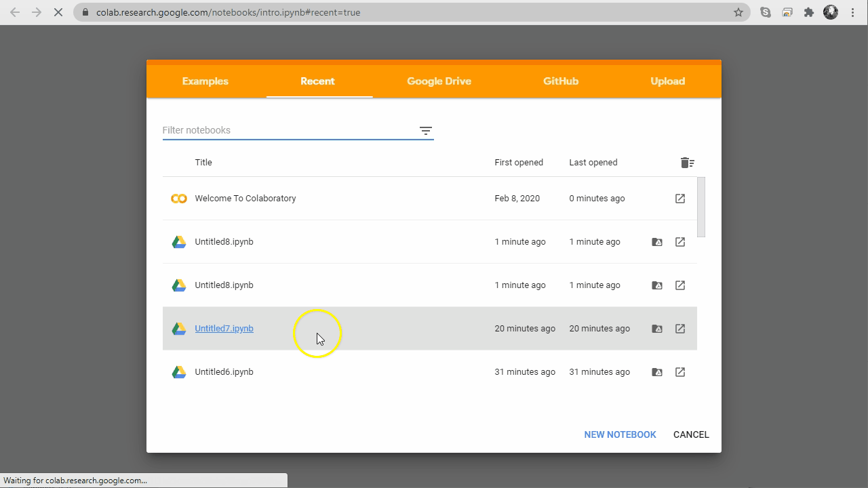Click the Last opened column header

click(x=593, y=163)
